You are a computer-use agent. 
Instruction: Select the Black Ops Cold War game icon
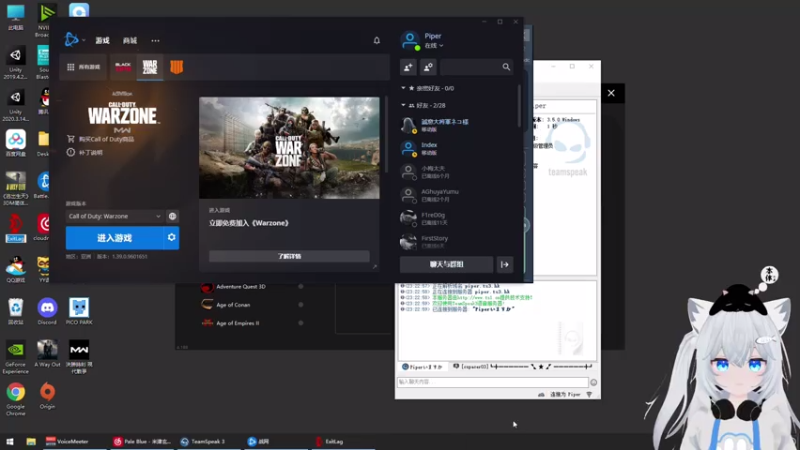click(x=123, y=67)
